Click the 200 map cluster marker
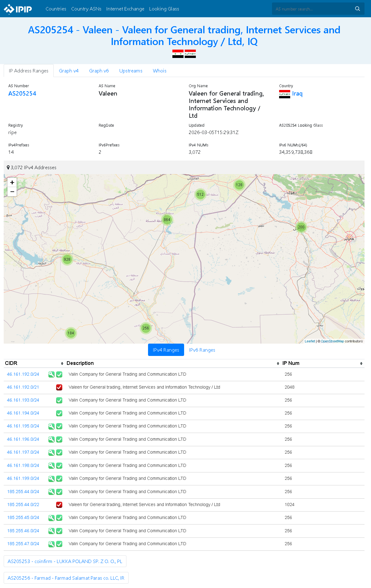This screenshot has width=371, height=588. [301, 227]
